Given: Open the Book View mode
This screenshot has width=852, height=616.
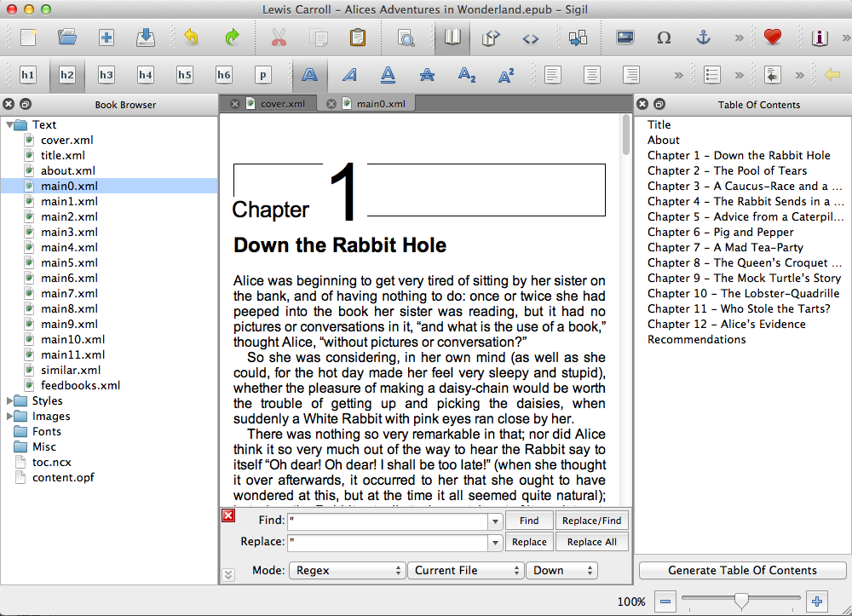Looking at the screenshot, I should point(452,37).
